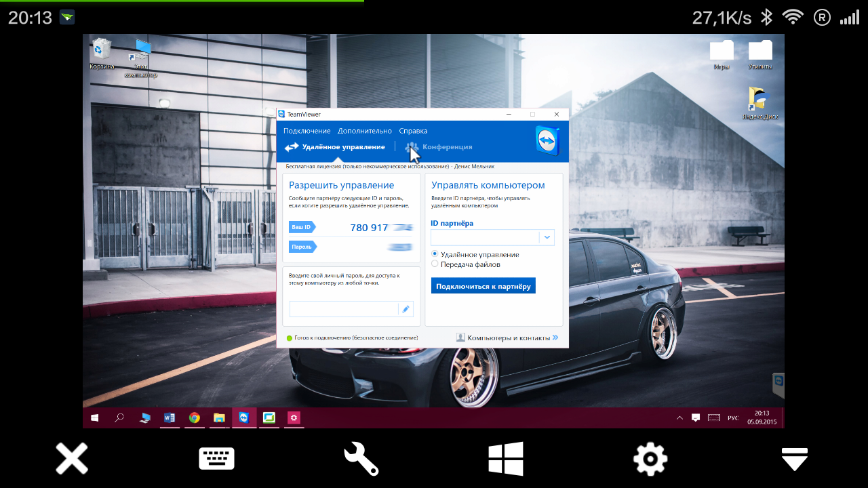This screenshot has height=488, width=868.
Task: Open File Explorer from the taskbar
Action: (219, 418)
